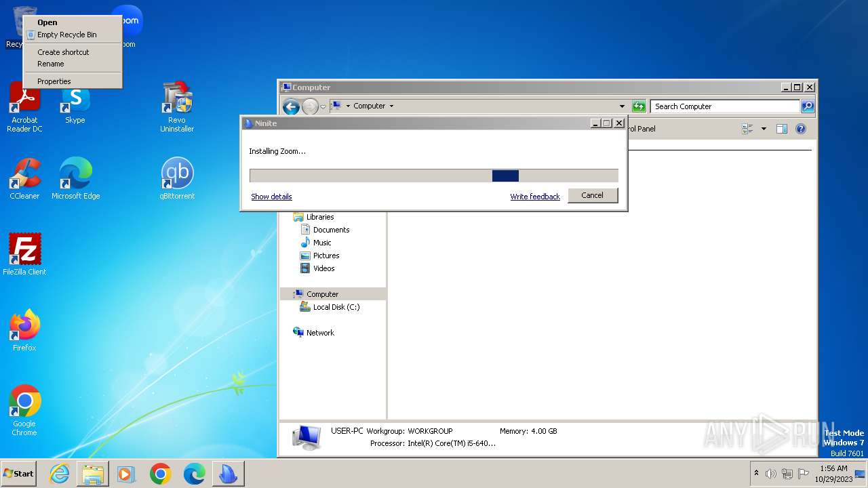Open Microsoft Edge desktop shortcut
This screenshot has width=868, height=488.
(75, 179)
